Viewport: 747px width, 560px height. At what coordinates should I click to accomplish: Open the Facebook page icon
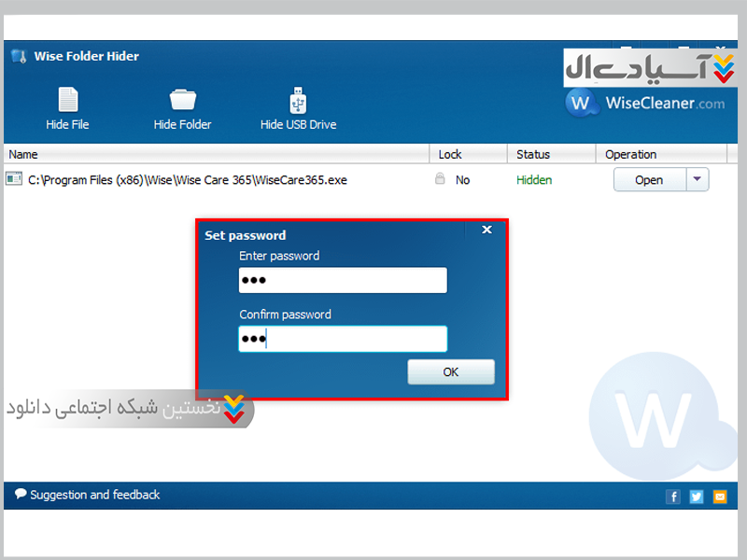[x=673, y=497]
